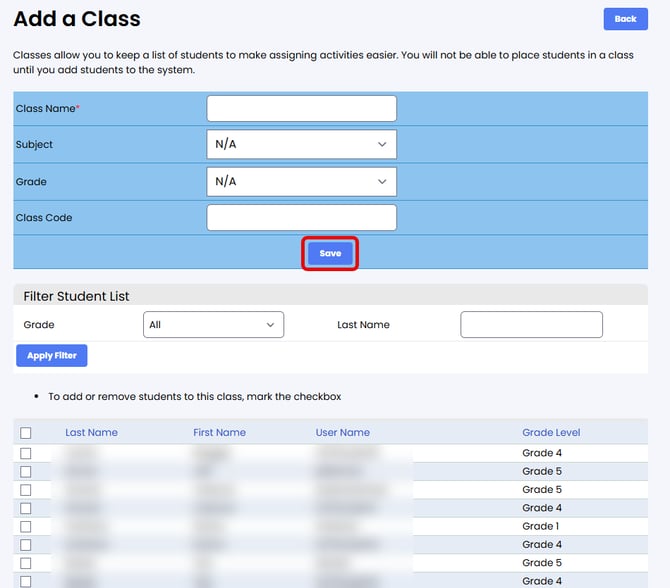Click the Apply Filter button
The height and width of the screenshot is (588, 670).
52,356
